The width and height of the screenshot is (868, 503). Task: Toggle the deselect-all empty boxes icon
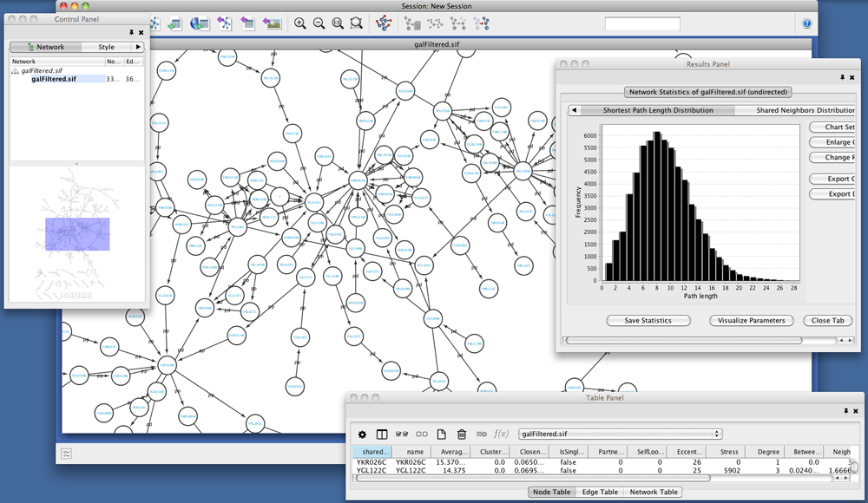tap(422, 434)
